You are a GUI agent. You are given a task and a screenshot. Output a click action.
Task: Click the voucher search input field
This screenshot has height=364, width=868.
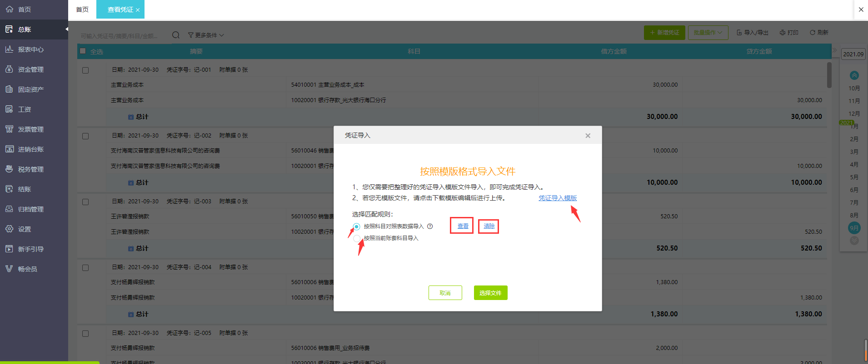123,35
